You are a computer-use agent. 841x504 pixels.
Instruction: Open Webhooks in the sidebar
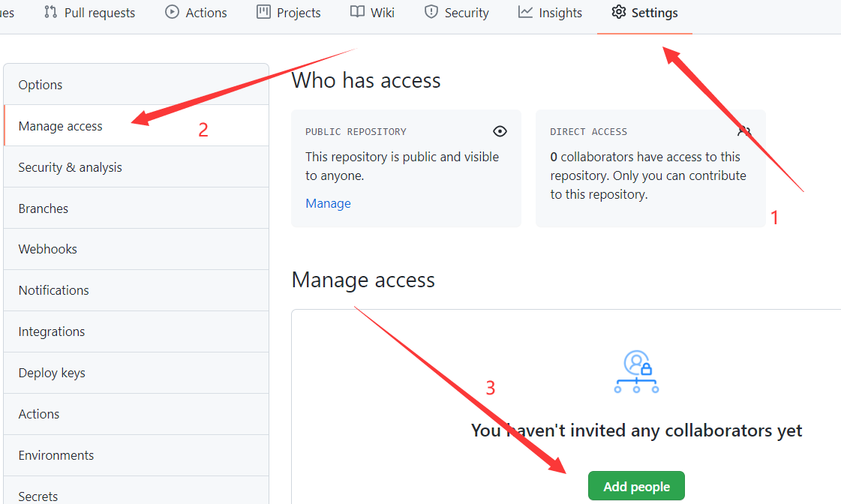point(137,249)
